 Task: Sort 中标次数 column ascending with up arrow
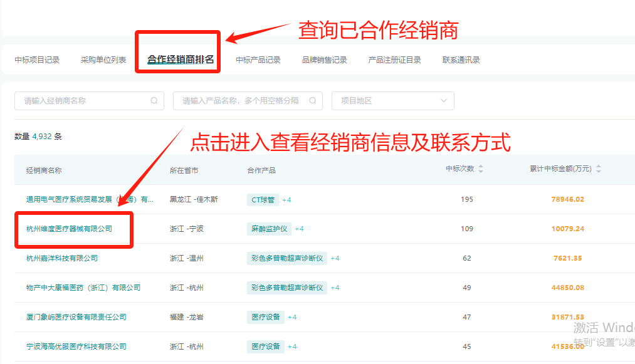point(480,166)
